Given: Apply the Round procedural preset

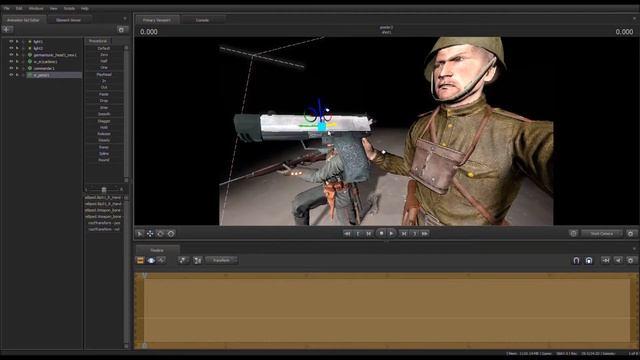Looking at the screenshot, I should [x=104, y=160].
